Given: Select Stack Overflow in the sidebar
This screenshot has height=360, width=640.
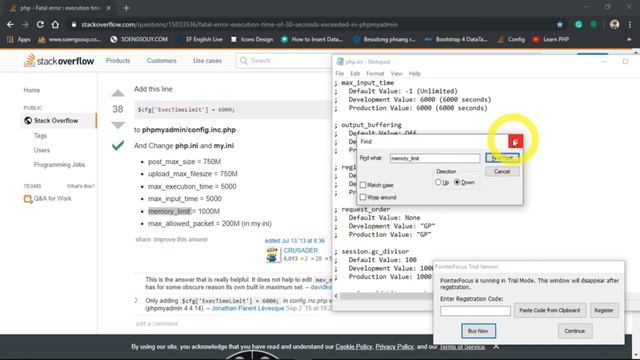Looking at the screenshot, I should [x=58, y=120].
